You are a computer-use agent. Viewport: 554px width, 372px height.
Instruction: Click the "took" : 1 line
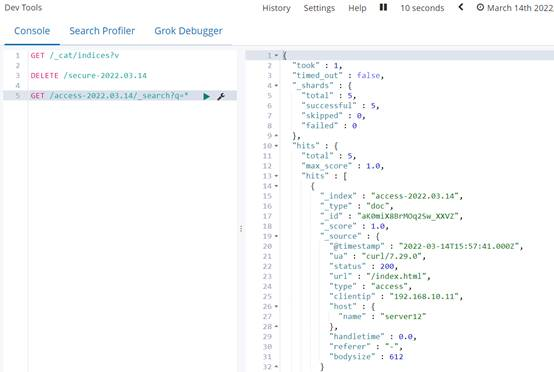(x=317, y=65)
